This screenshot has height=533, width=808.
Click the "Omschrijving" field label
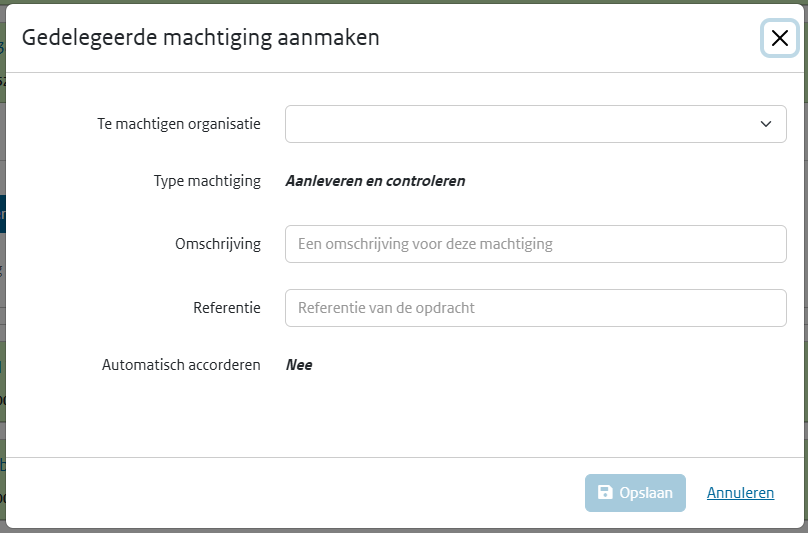point(218,244)
